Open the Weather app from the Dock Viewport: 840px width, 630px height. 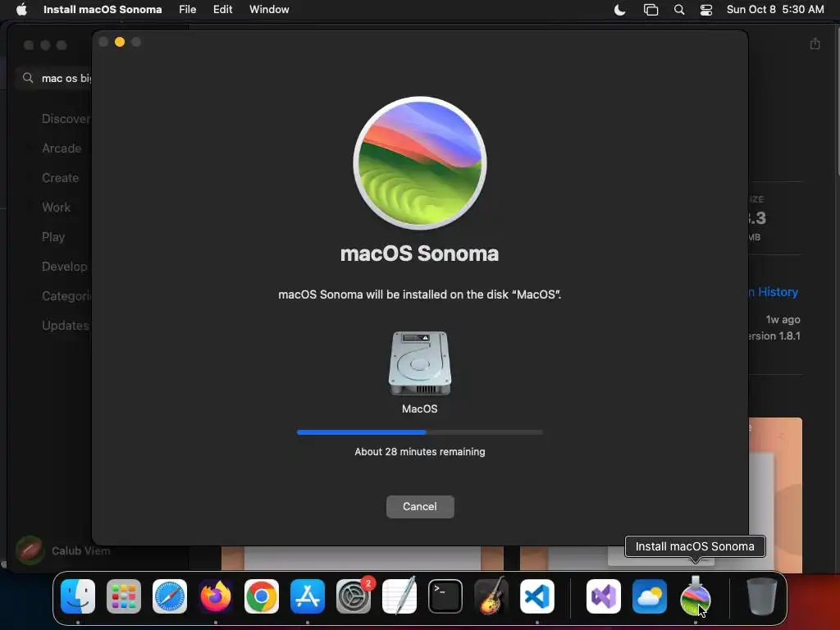pyautogui.click(x=650, y=596)
